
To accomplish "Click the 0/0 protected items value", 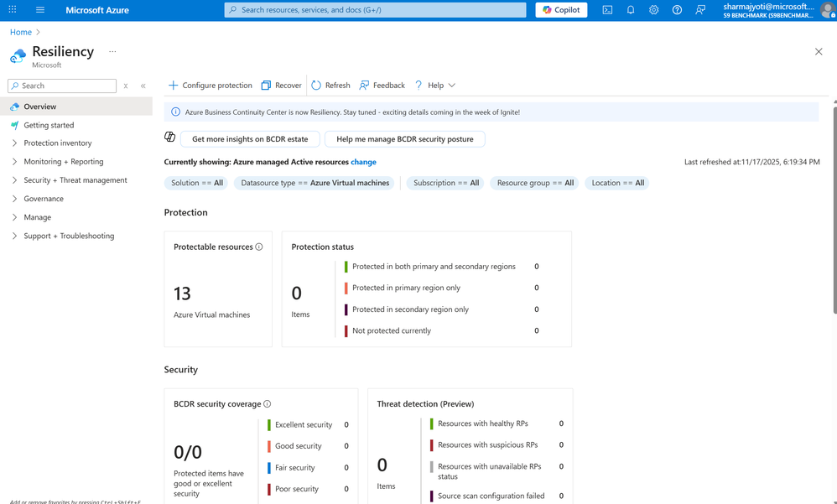I will 187,452.
